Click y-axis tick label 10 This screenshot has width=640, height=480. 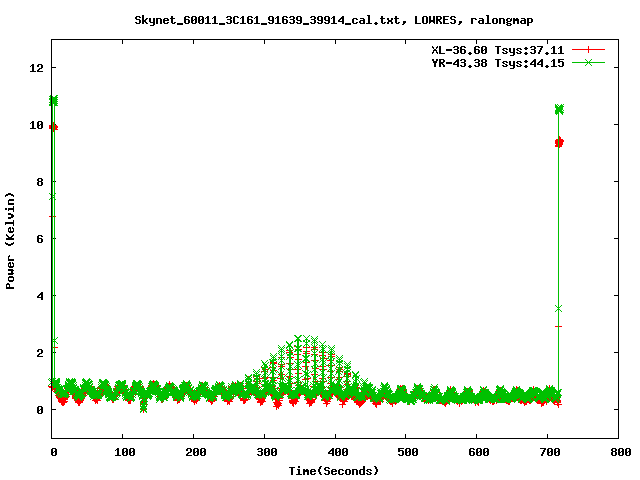pos(36,125)
